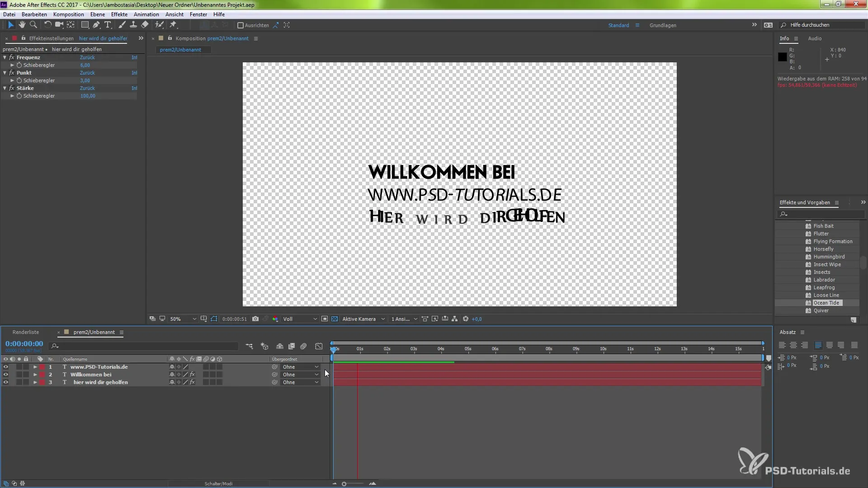Screen dimensions: 868x488
Task: Toggle the motion blur enable icon in timeline
Action: point(303,346)
